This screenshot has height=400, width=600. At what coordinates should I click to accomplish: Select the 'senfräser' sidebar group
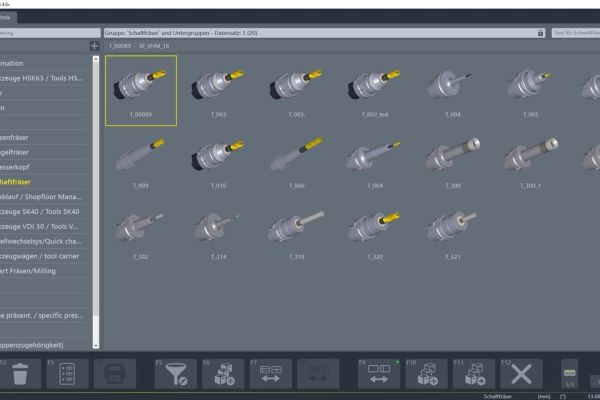43,137
